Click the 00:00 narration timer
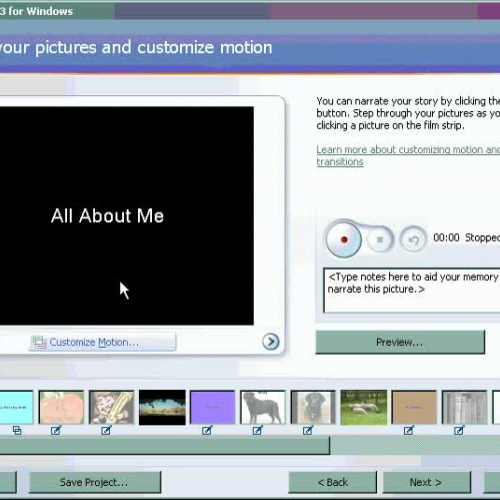This screenshot has height=500, width=500. [446, 238]
